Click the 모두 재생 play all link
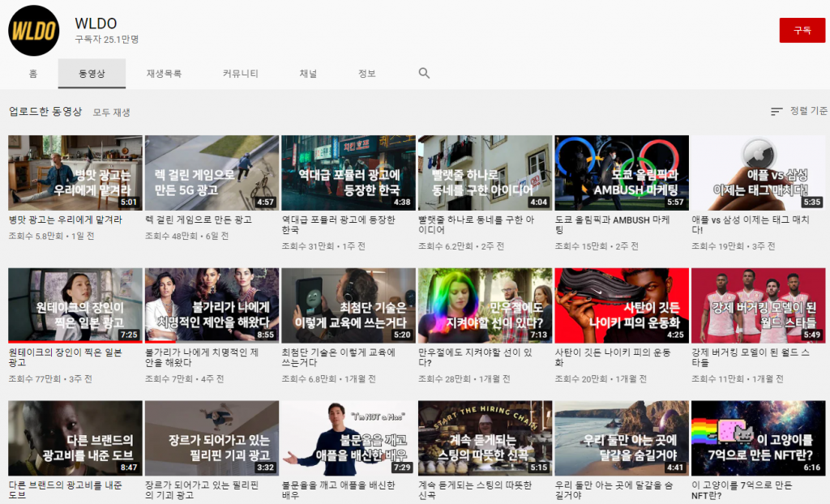Screen dimensions: 830x504 [112, 113]
